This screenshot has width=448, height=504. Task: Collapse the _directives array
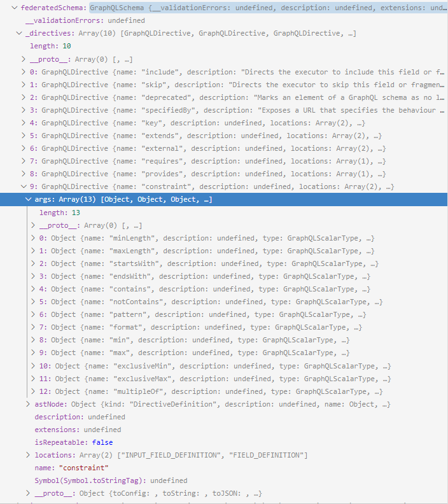pos(19,33)
